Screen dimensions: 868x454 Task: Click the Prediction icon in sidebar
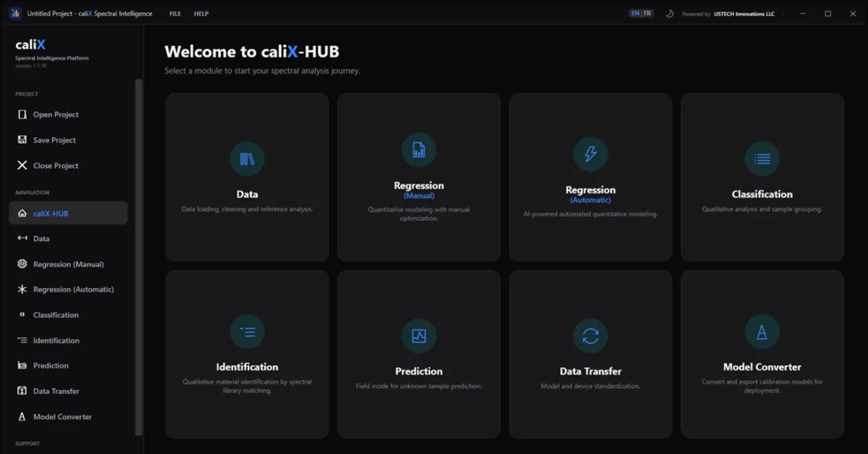[22, 365]
